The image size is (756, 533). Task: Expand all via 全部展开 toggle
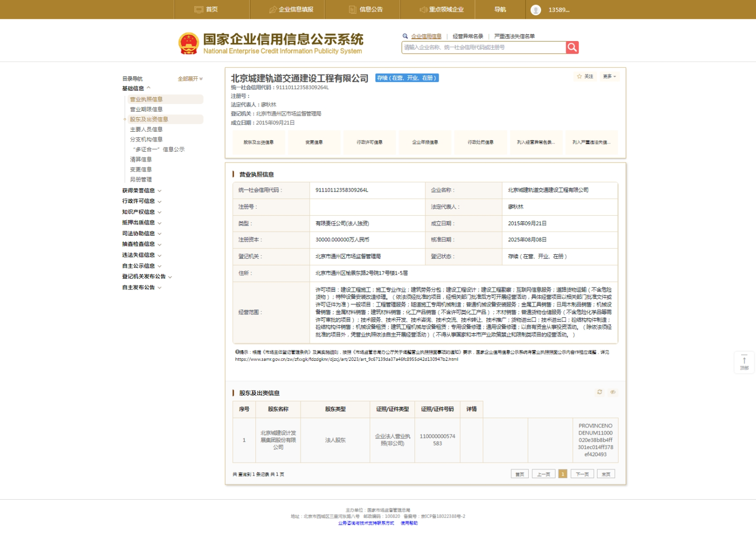190,79
